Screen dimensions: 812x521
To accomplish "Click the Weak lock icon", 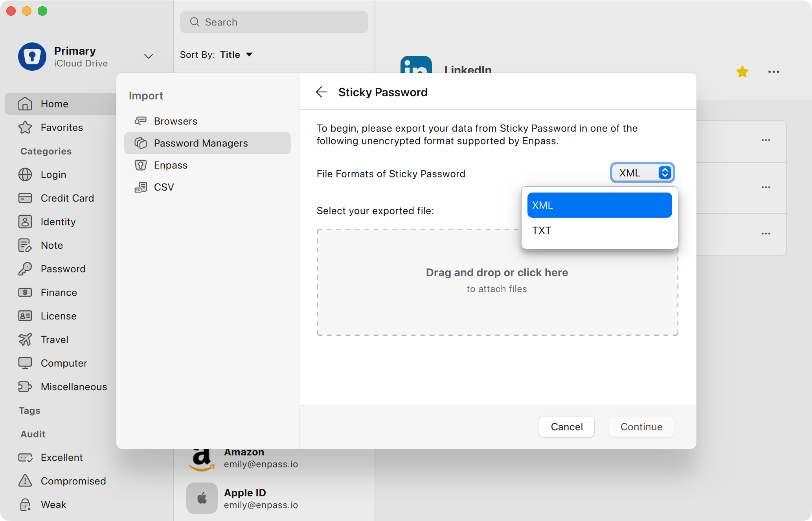I will pyautogui.click(x=25, y=504).
